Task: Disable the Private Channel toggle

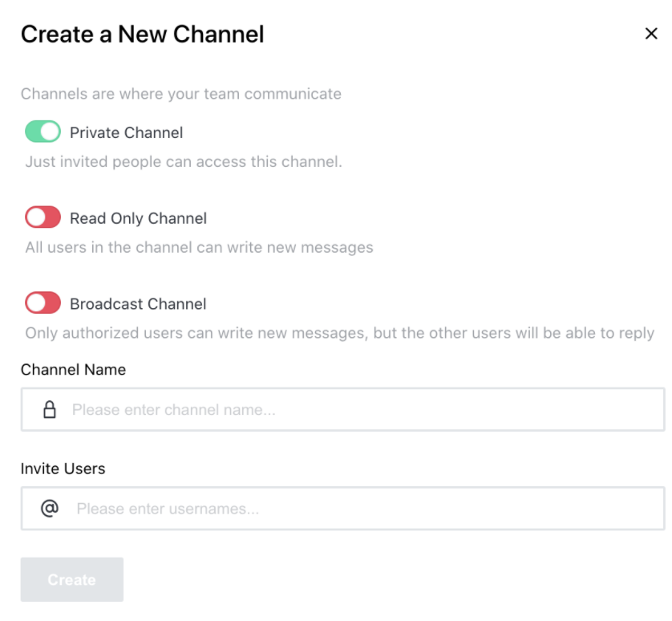Action: click(43, 132)
